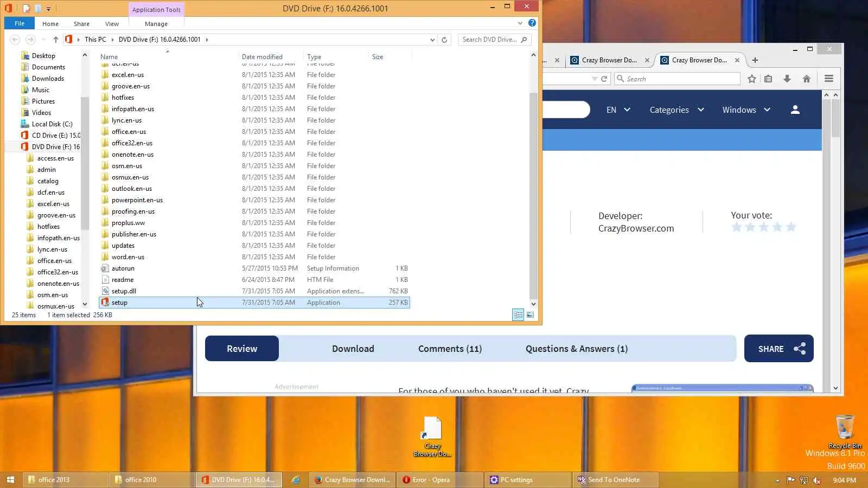Launch Internet Explorer from the taskbar
The width and height of the screenshot is (868, 488).
tap(296, 480)
